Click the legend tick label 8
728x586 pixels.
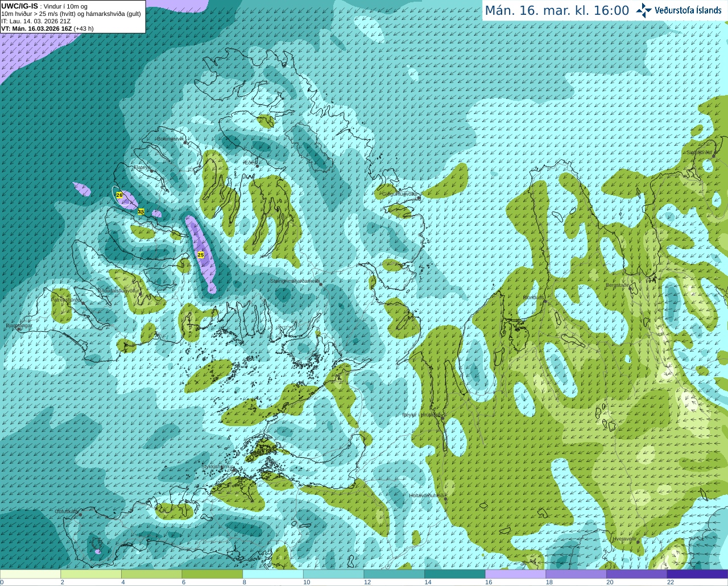click(245, 582)
